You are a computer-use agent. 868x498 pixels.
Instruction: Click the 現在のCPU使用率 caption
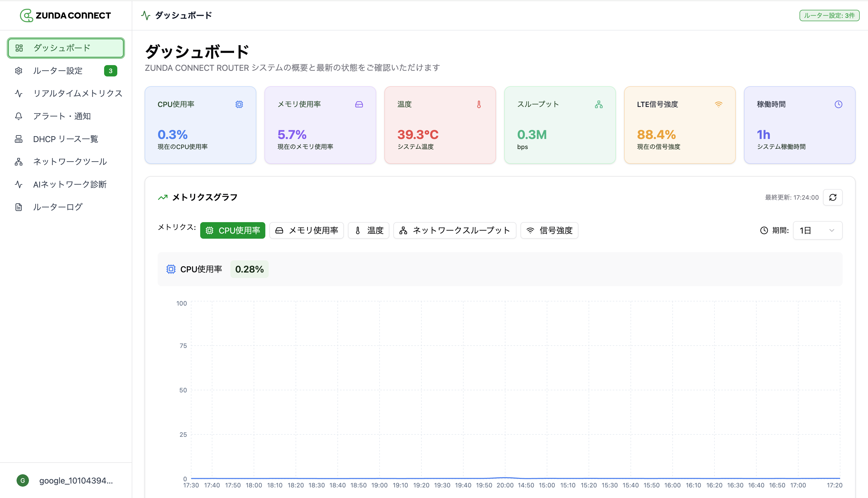point(183,147)
